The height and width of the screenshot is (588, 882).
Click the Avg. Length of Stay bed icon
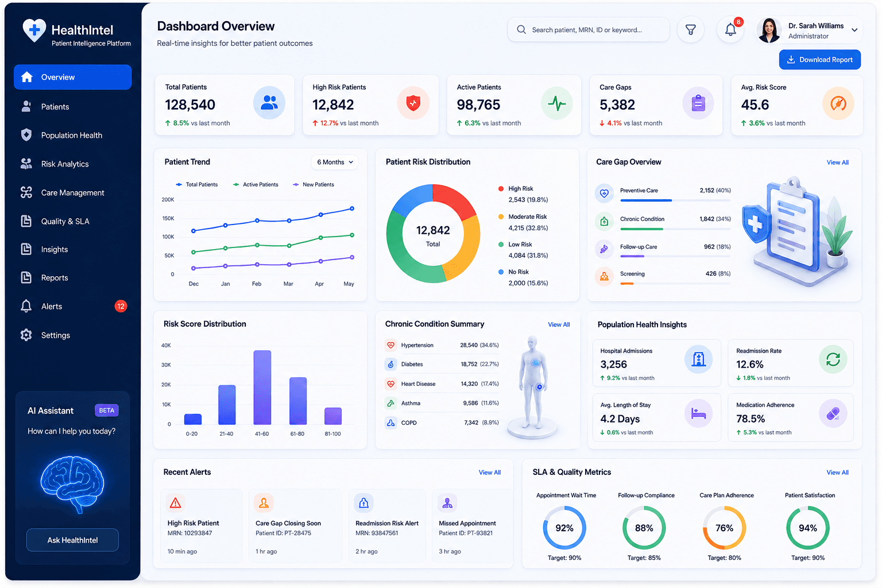tap(699, 413)
